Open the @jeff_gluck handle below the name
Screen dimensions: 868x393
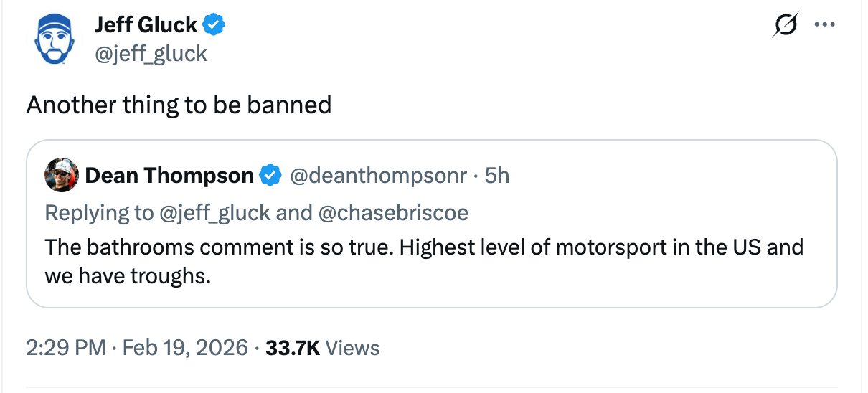click(x=151, y=53)
